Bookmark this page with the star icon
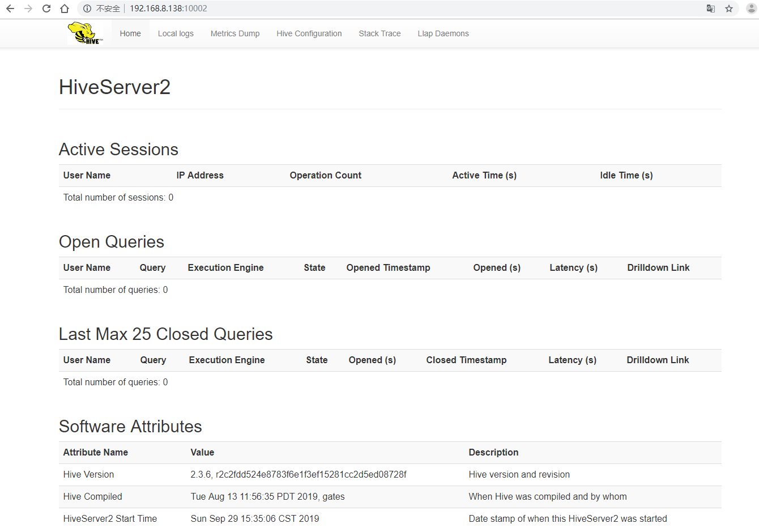Image resolution: width=759 pixels, height=532 pixels. [x=729, y=8]
